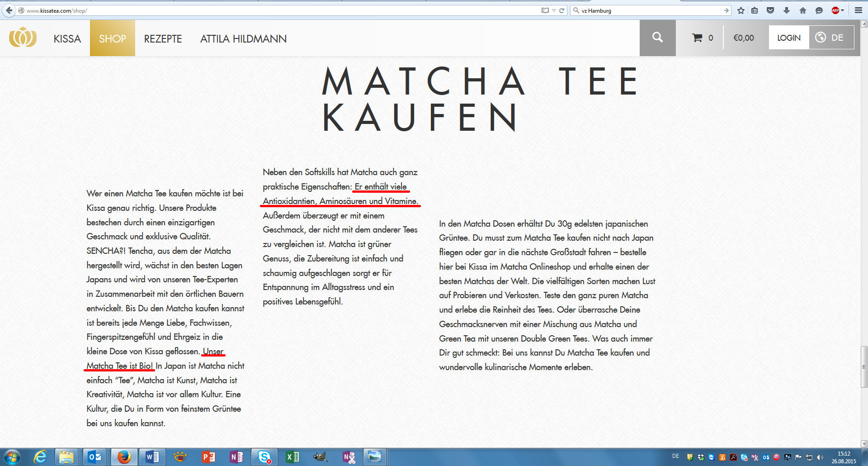Switch to Word in taskbar
Image resolution: width=868 pixels, height=466 pixels.
pos(152,457)
